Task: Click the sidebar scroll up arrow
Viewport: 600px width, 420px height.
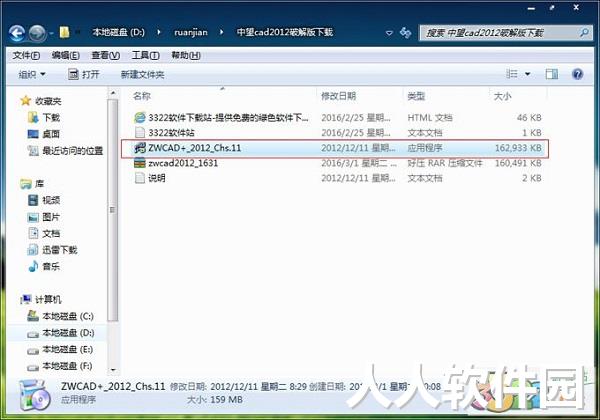Action: (112, 93)
